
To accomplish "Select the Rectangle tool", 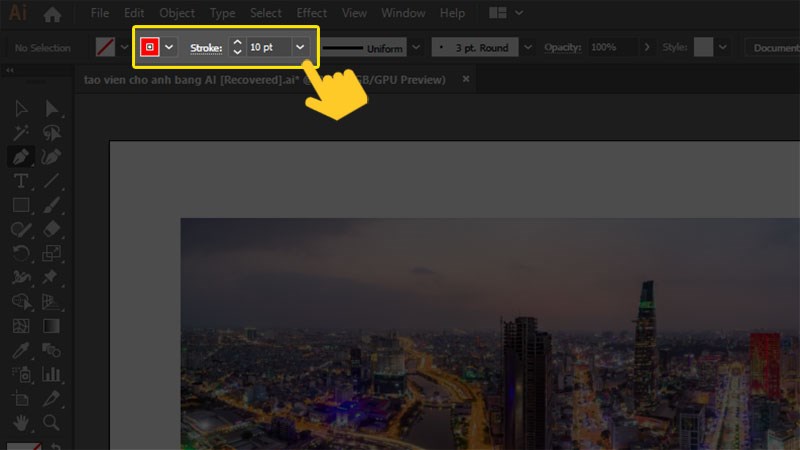I will 21,205.
